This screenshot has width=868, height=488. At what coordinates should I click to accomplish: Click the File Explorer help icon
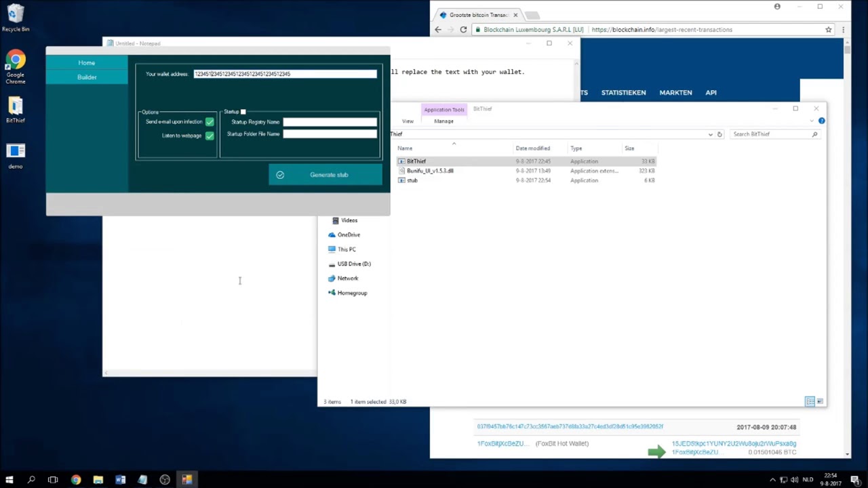[x=821, y=121]
